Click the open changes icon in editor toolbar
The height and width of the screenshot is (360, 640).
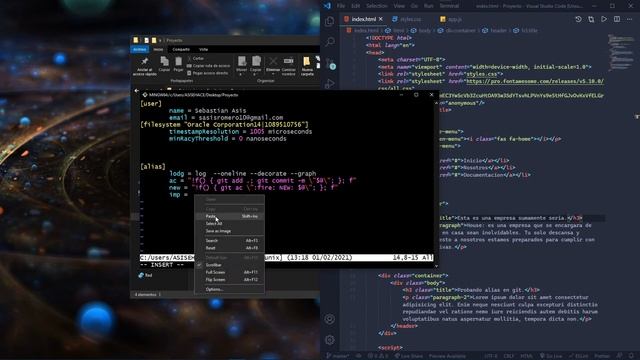[x=591, y=19]
